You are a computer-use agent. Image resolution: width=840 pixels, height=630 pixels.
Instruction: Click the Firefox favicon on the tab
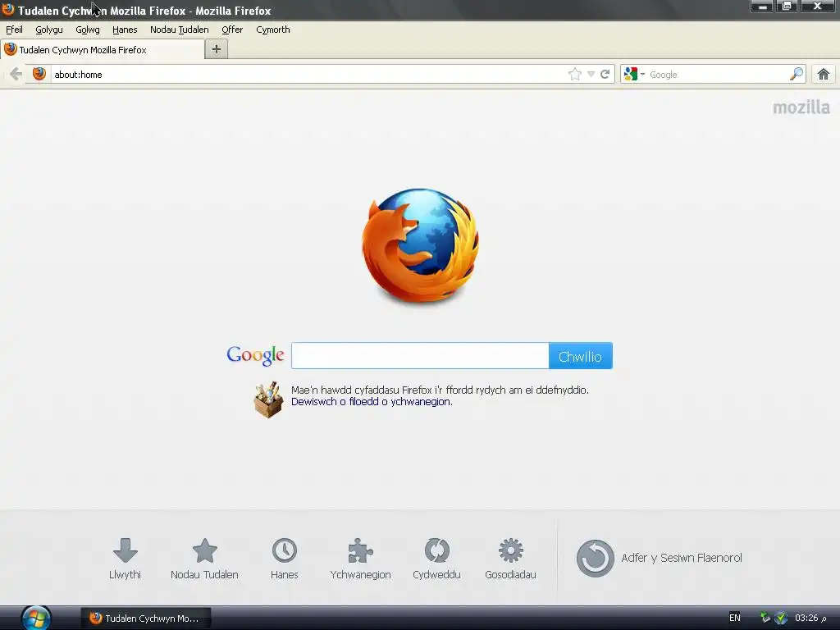(x=10, y=49)
